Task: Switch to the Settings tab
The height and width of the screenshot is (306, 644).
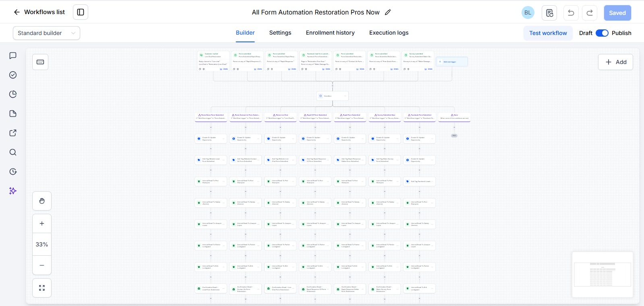Action: (280, 33)
